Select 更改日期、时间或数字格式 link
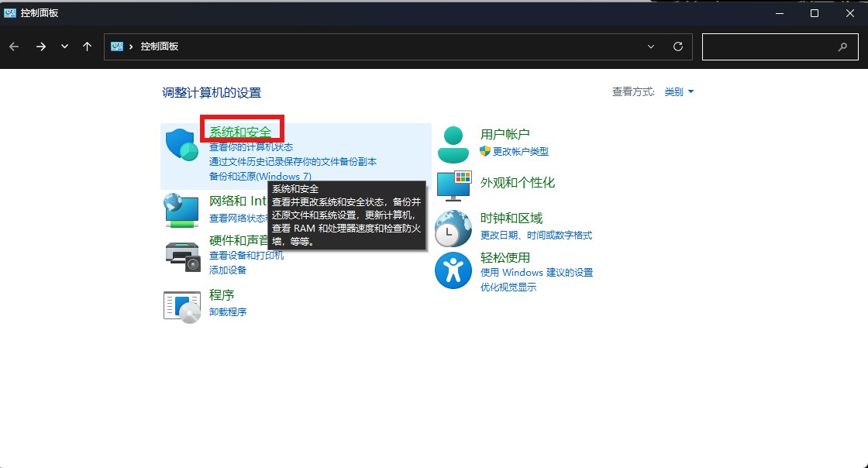868x468 pixels. click(536, 235)
